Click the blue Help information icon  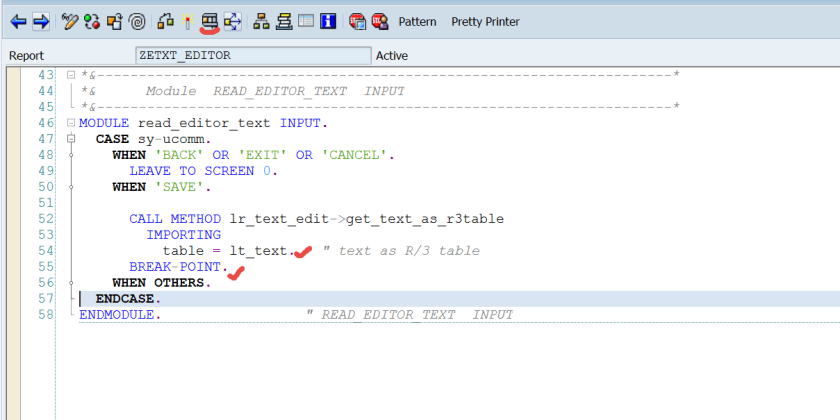(328, 20)
